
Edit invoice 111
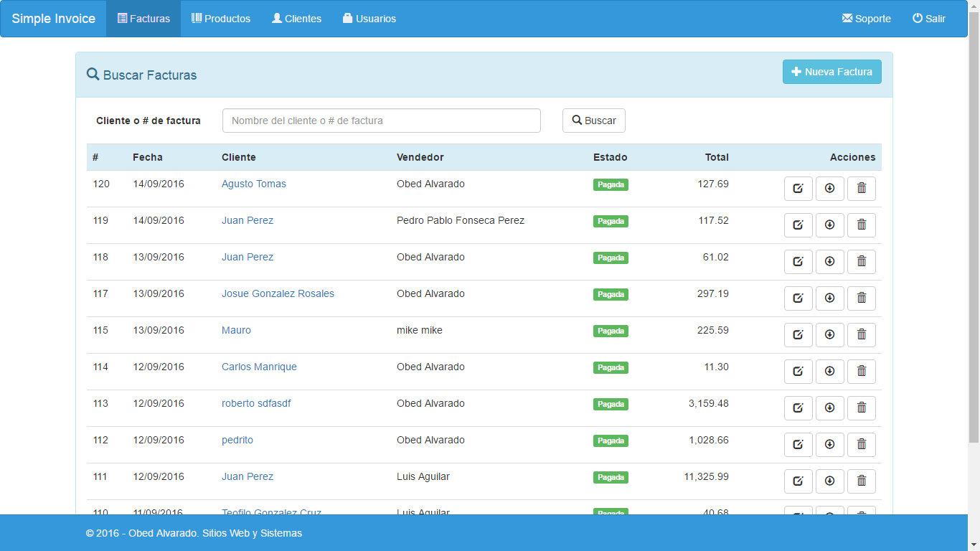point(798,481)
